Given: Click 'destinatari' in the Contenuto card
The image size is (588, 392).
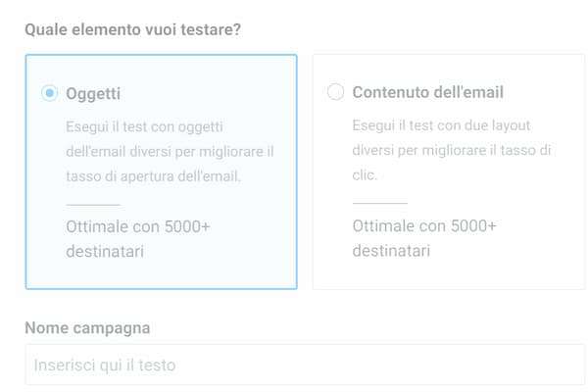Looking at the screenshot, I should point(391,251).
